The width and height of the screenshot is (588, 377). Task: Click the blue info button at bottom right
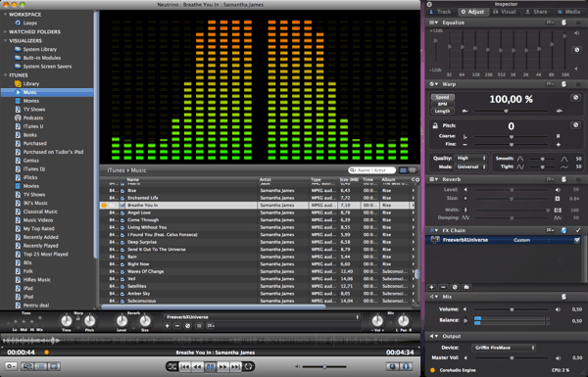click(x=406, y=366)
